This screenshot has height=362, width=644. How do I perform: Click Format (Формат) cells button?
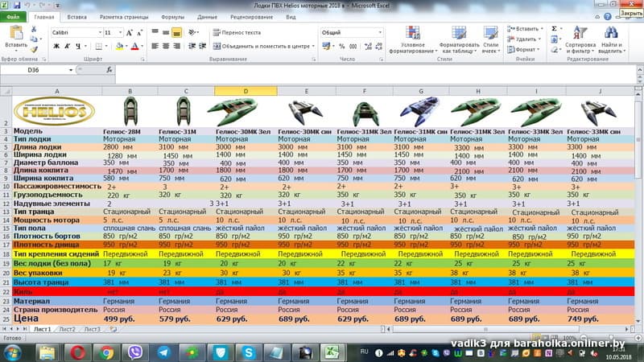pyautogui.click(x=522, y=49)
